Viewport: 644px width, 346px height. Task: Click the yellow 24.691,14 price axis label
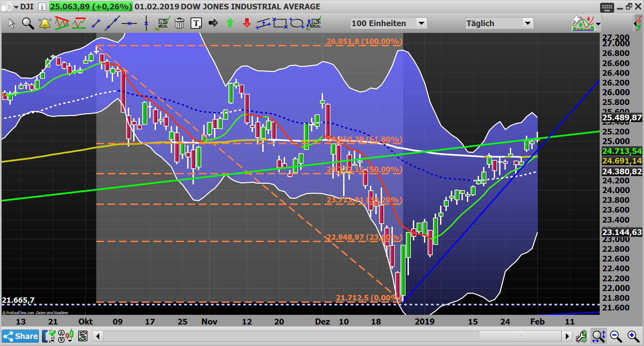(622, 161)
